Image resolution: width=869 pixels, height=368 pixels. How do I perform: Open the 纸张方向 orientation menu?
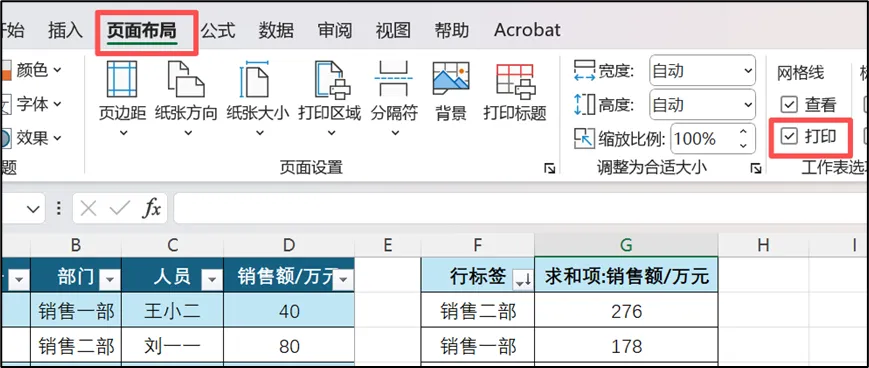186,99
